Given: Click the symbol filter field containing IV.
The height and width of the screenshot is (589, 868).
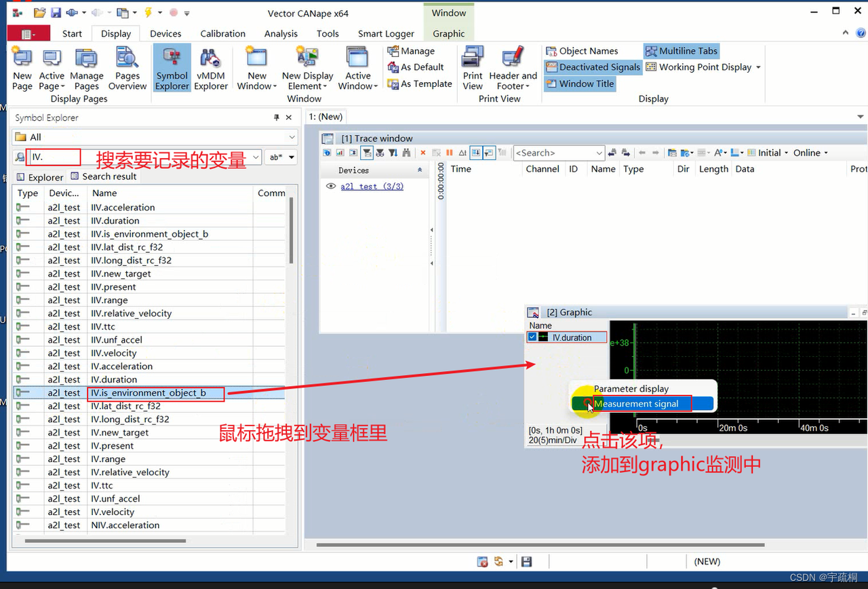Looking at the screenshot, I should click(x=144, y=157).
